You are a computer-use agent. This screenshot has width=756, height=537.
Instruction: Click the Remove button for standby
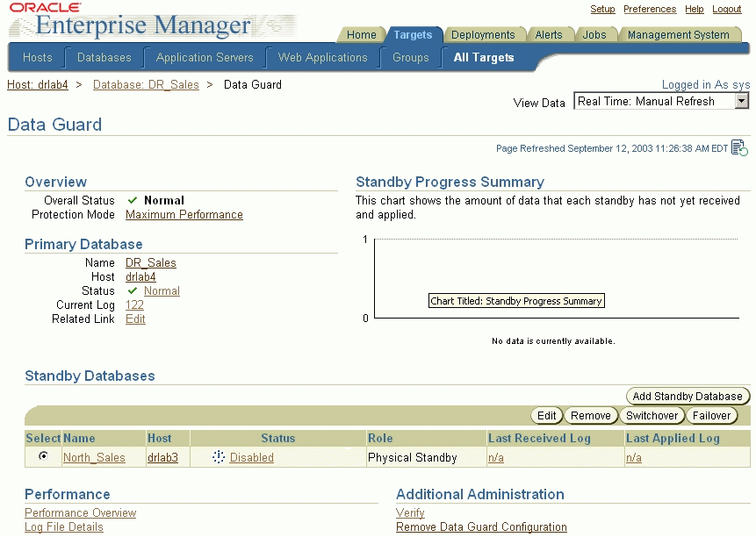590,416
